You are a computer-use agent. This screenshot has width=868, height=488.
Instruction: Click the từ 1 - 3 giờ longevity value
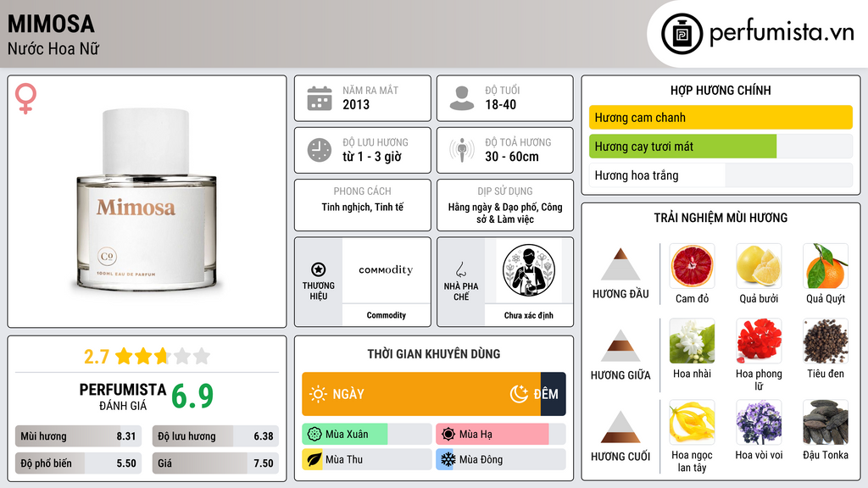click(x=371, y=157)
